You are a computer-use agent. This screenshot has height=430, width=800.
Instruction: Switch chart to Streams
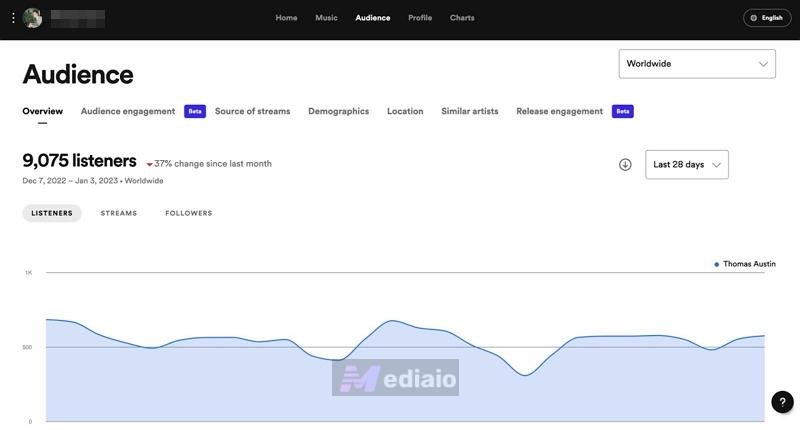(119, 213)
